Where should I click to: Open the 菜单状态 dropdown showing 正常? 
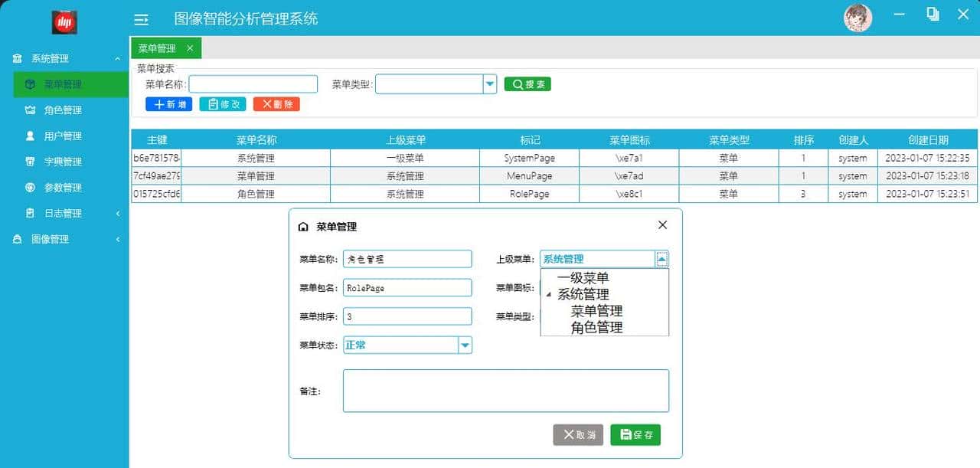465,345
